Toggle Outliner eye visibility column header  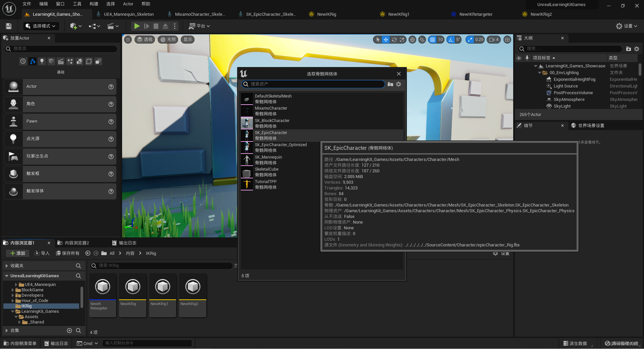(x=519, y=58)
